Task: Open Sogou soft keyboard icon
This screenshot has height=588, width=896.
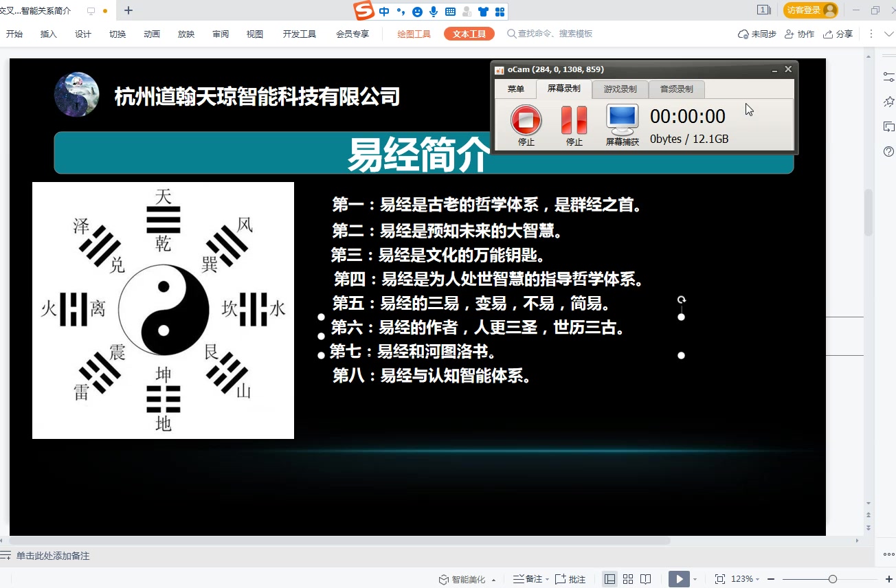Action: tap(450, 12)
